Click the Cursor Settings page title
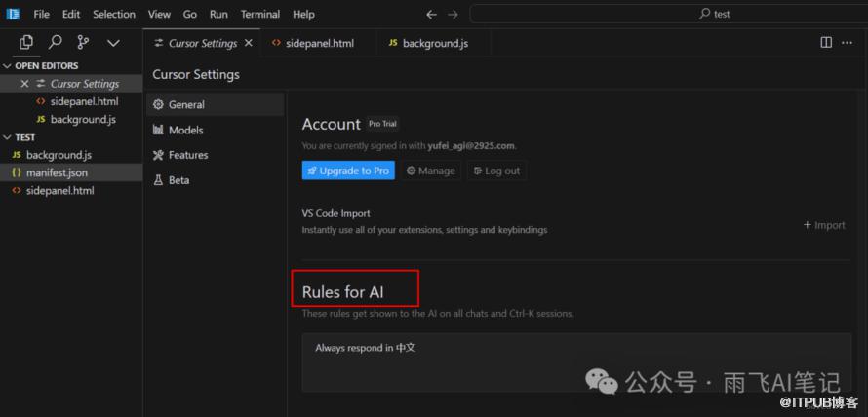This screenshot has height=417, width=868. coord(196,74)
